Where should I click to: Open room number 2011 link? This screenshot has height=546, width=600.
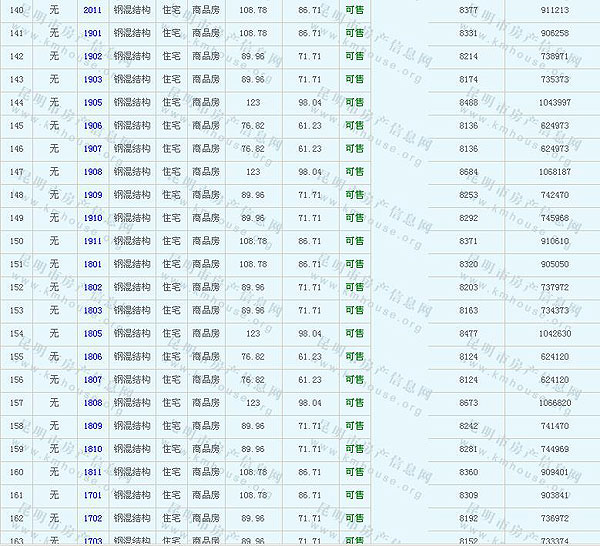[93, 10]
